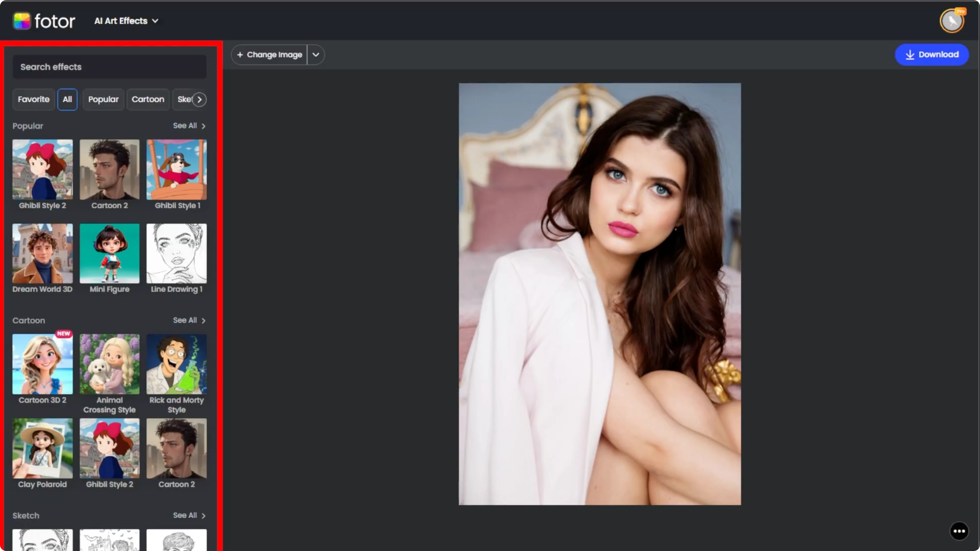Screen dimensions: 980x551
Task: Click the Sketch section heading
Action: click(26, 516)
